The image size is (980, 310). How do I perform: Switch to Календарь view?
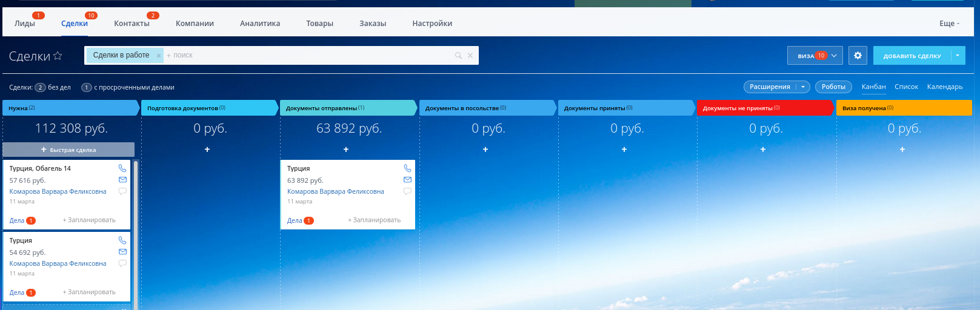945,87
